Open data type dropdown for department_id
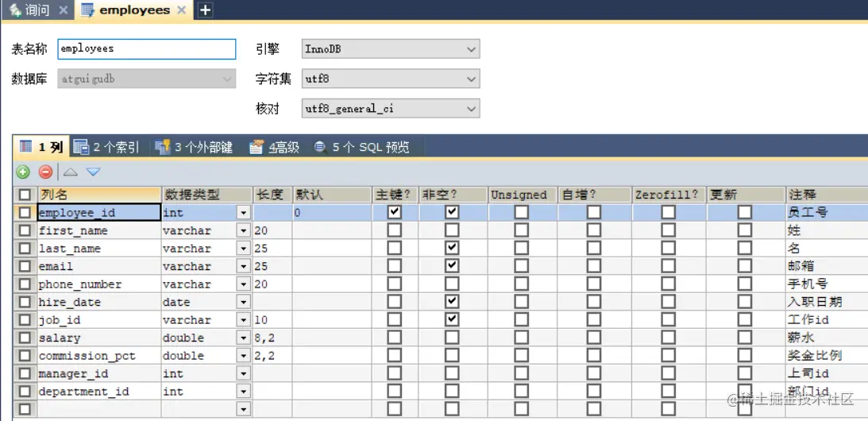Viewport: 868px width, 421px height. 243,391
